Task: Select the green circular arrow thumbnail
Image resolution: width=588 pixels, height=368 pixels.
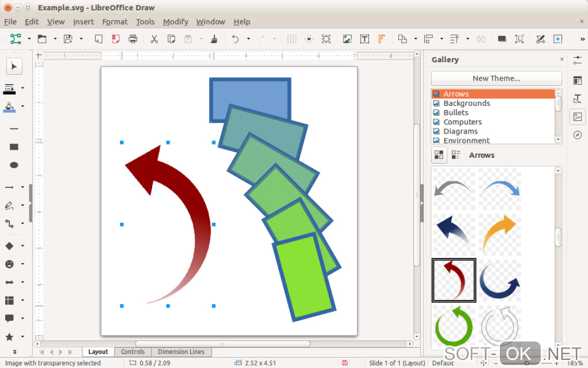Action: tap(454, 326)
